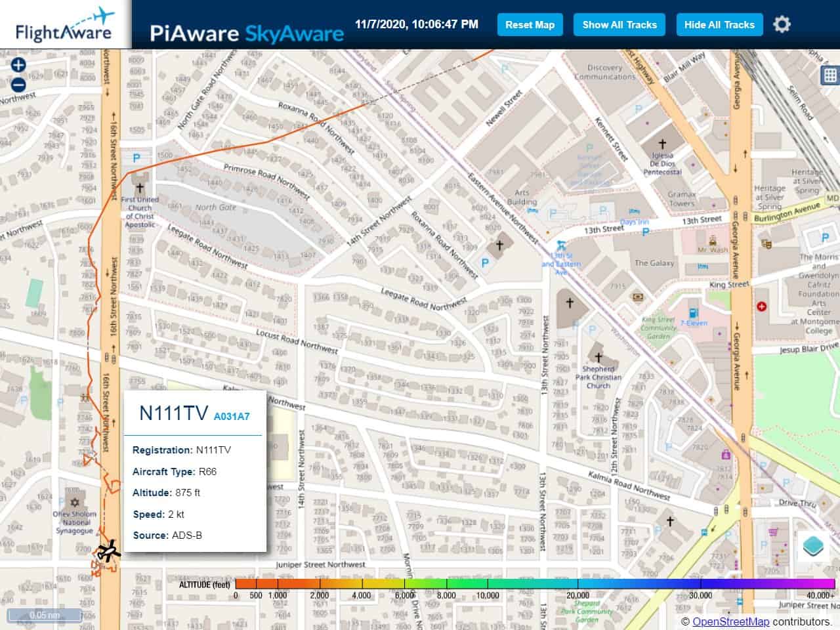Screen dimensions: 840x630
Task: Open the N111TV callsign link
Action: tap(174, 413)
